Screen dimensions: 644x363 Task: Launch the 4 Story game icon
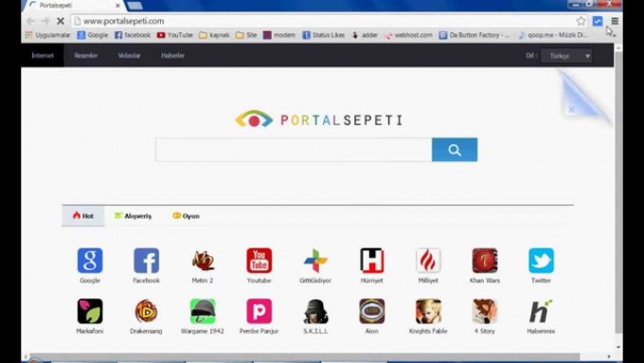click(485, 311)
